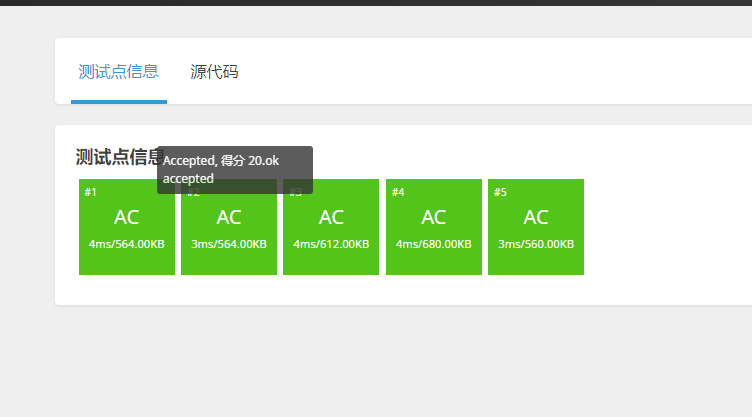Click the #4 test point label
This screenshot has height=417, width=752.
point(398,192)
